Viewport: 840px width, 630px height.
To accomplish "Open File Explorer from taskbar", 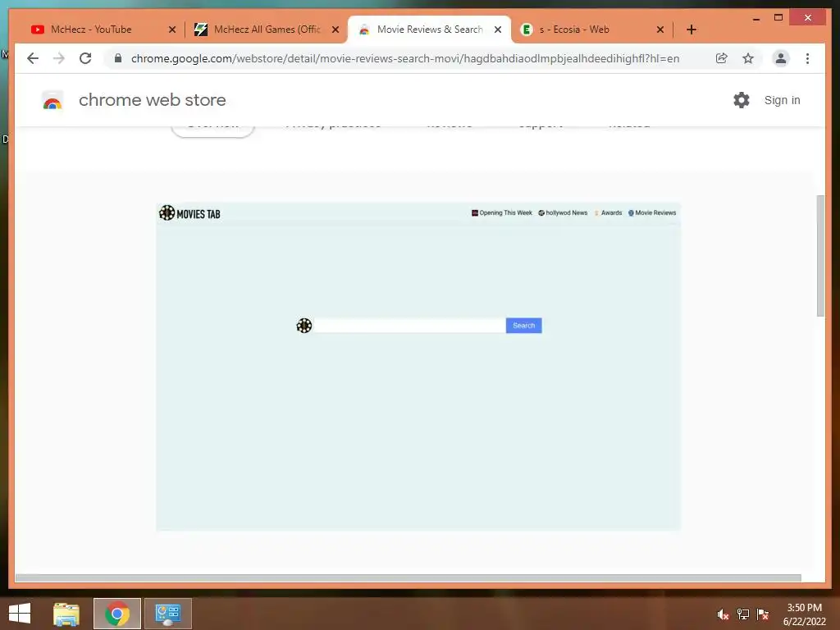I will click(x=66, y=614).
